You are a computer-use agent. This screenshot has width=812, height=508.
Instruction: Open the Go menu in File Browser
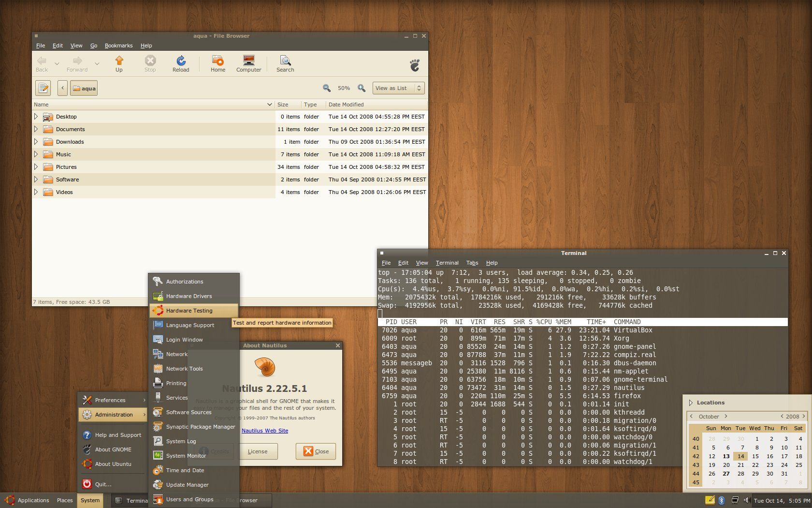click(94, 45)
